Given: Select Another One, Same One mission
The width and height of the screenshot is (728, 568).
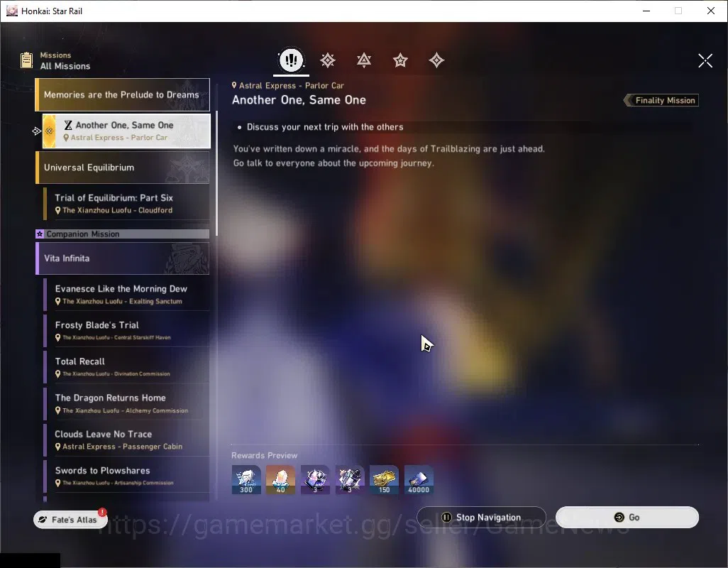Looking at the screenshot, I should coord(127,131).
